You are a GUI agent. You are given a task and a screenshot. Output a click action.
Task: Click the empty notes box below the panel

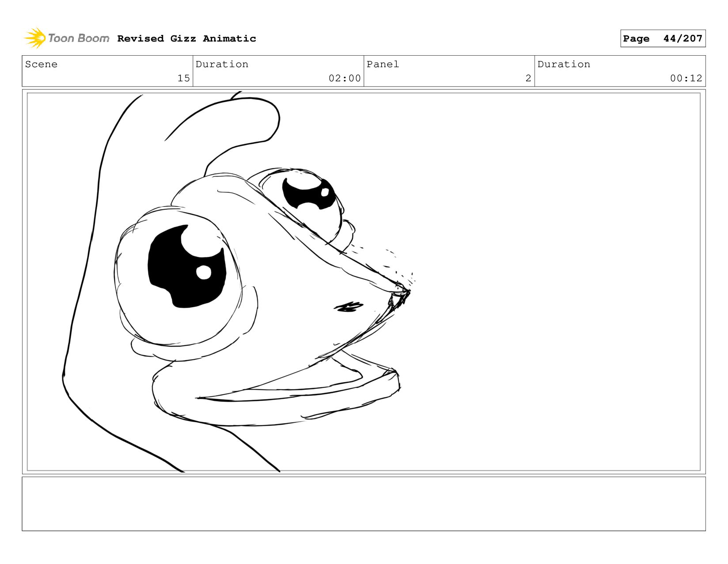point(364,503)
